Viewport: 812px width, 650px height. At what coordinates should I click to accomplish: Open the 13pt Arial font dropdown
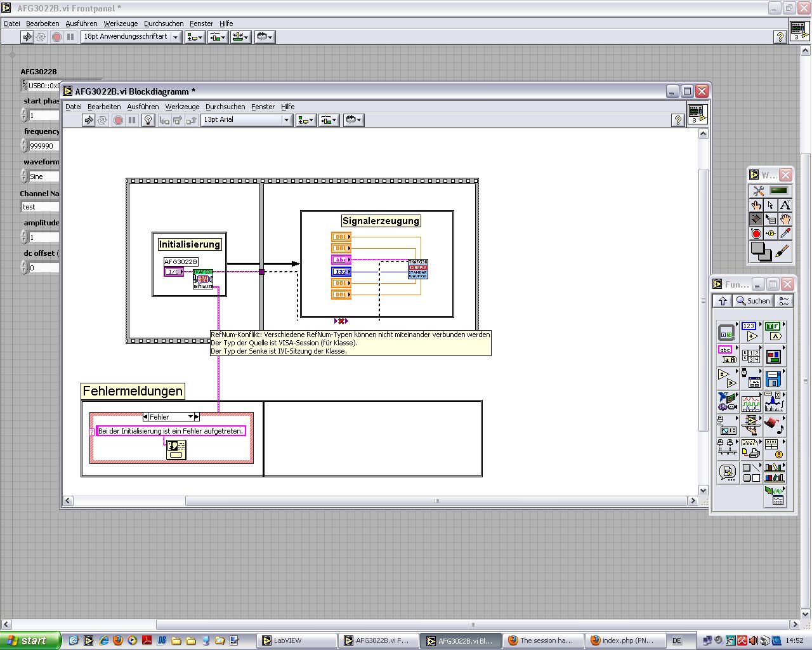(286, 120)
